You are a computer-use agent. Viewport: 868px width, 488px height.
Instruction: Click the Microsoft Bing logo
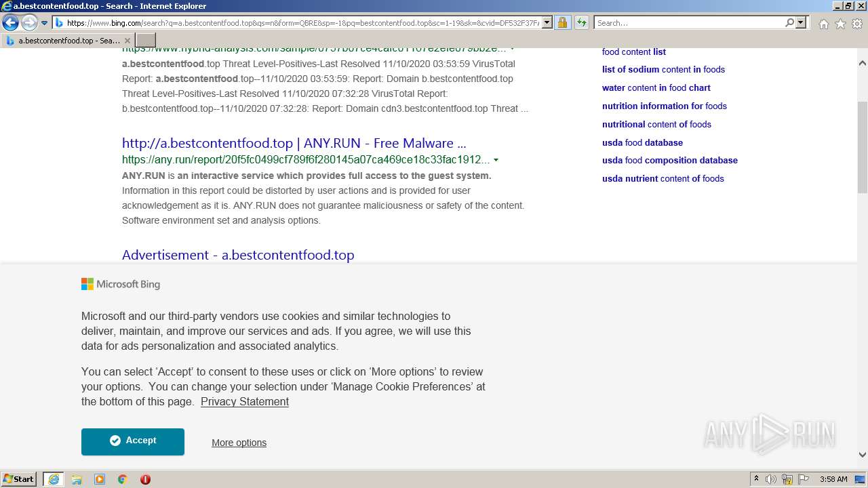[121, 284]
